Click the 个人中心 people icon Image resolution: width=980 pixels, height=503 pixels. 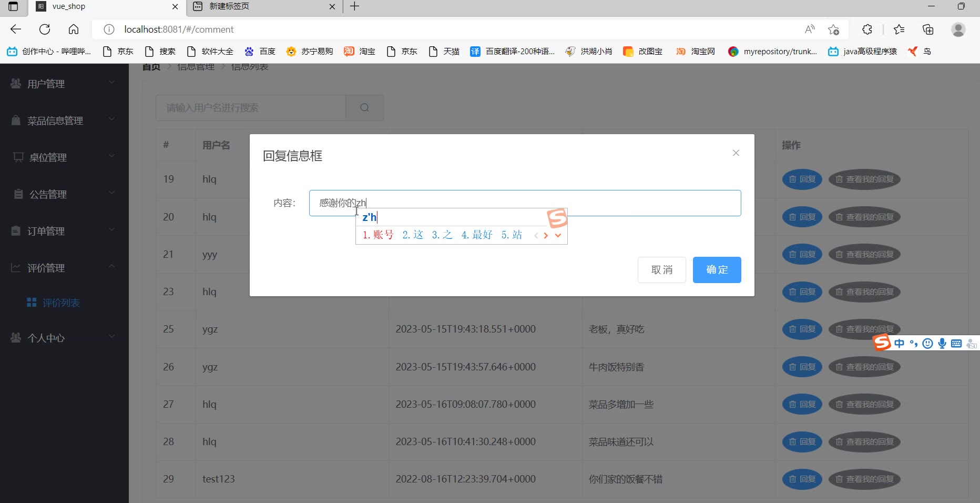16,338
